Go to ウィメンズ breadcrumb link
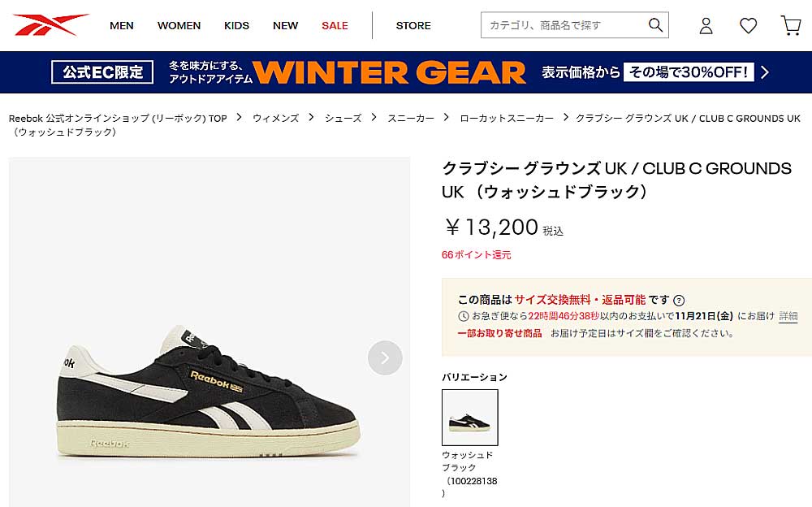This screenshot has width=812, height=507. pyautogui.click(x=275, y=118)
